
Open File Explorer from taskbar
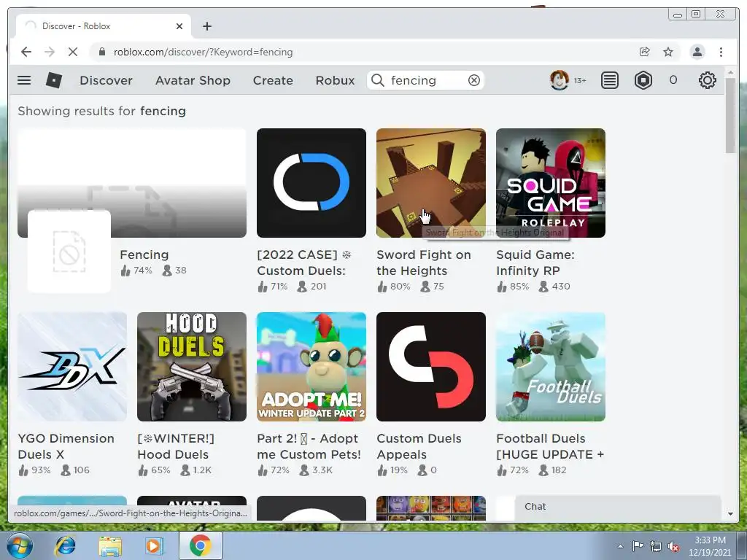[110, 546]
